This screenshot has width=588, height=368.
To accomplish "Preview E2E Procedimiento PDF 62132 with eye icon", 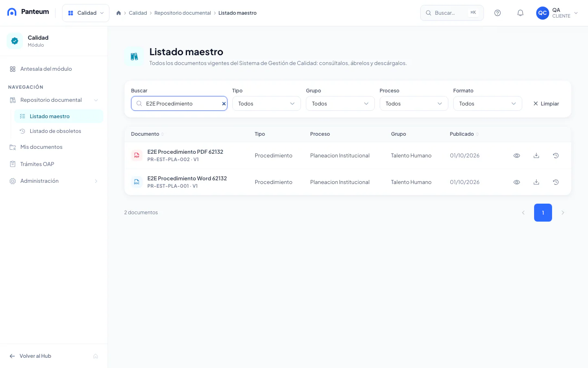I will [517, 155].
